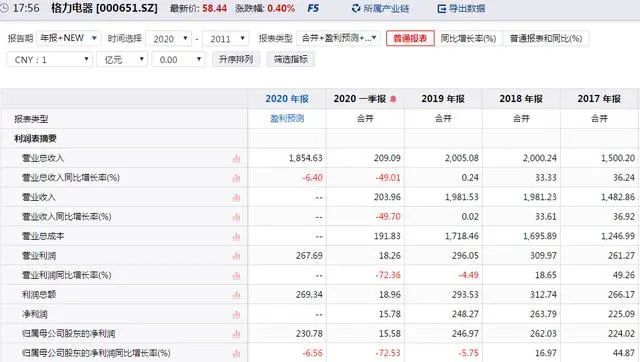This screenshot has height=362, width=640.
Task: Click the 导出数据 export icon
Action: (x=442, y=9)
